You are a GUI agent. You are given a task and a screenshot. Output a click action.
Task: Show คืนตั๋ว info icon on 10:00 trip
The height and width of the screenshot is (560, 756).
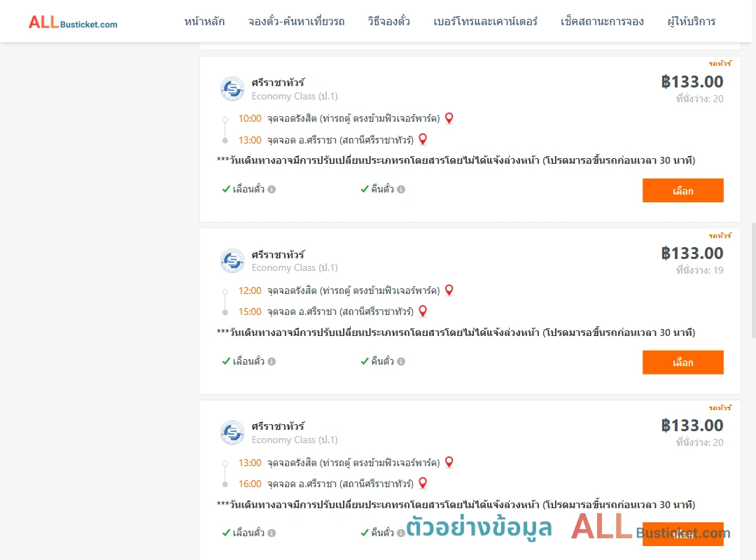401,190
